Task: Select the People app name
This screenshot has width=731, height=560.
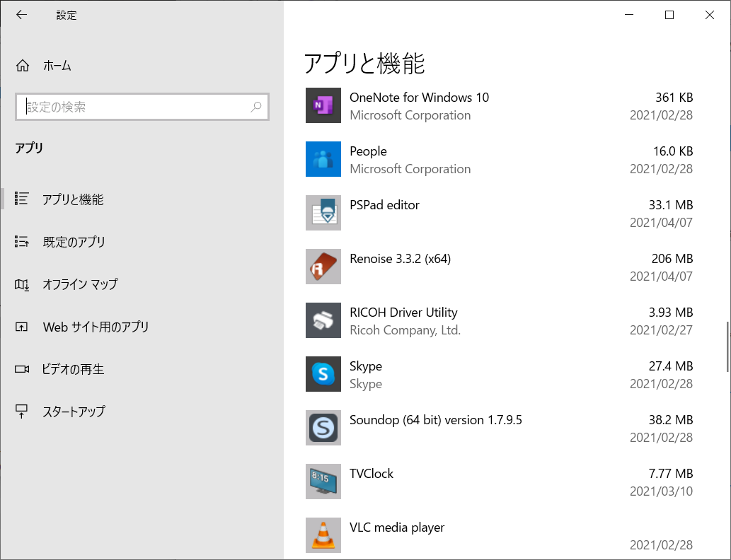Action: [368, 151]
